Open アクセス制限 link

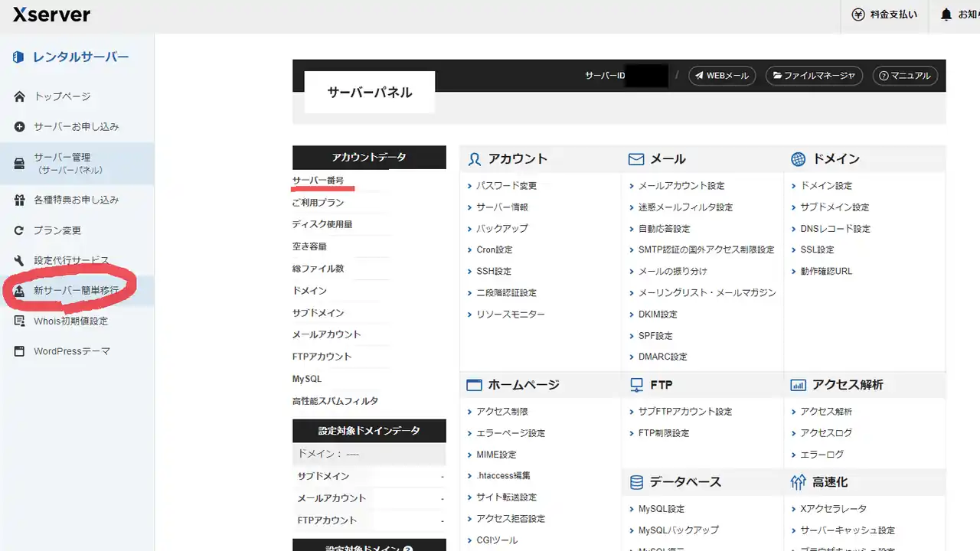(502, 412)
